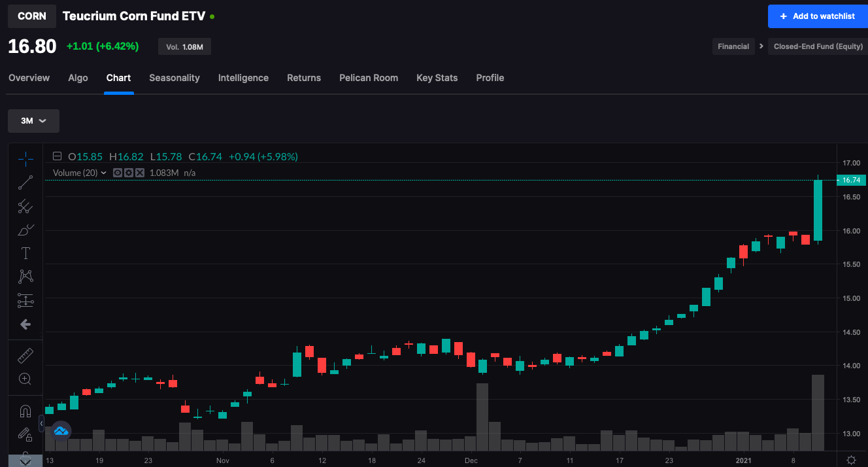This screenshot has height=467, width=868.
Task: Open the pitchfork drawing tool
Action: point(25,206)
